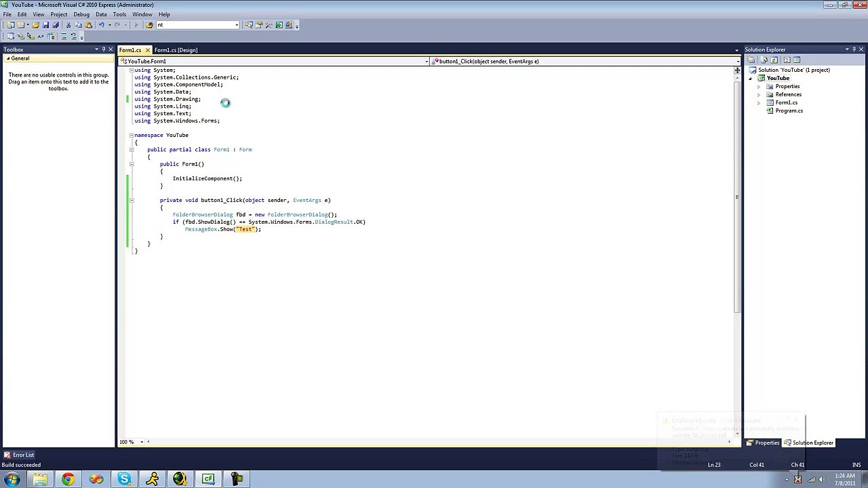Collapse the using directives region

(132, 70)
